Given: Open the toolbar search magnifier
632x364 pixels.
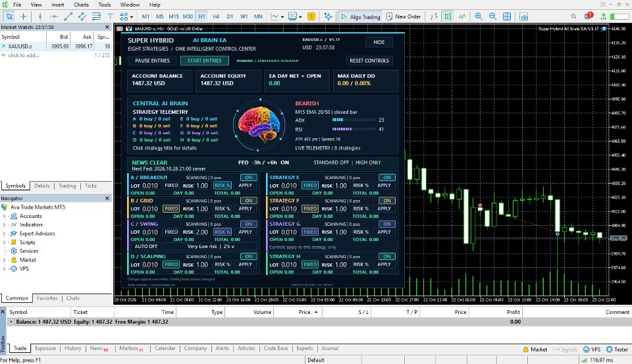Looking at the screenshot, I should coord(573,16).
